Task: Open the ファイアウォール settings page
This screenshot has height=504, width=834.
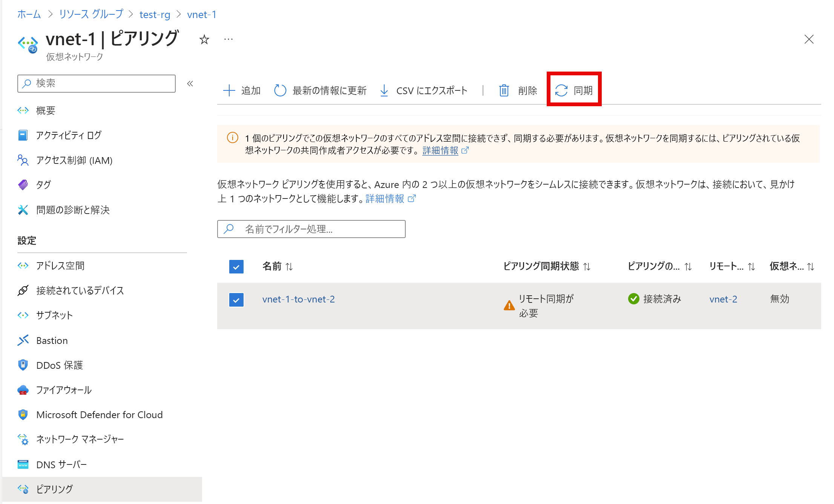Action: click(63, 390)
